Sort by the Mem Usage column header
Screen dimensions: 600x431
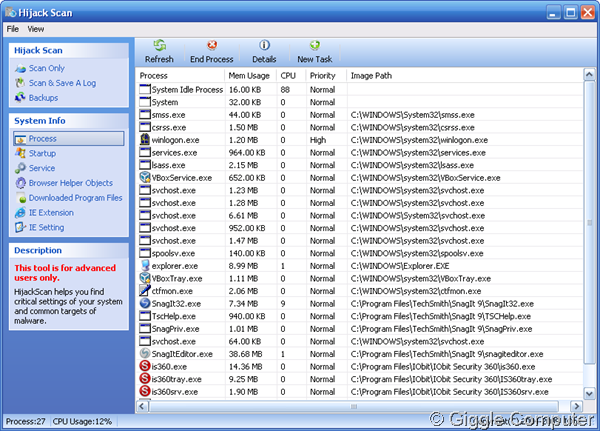coord(251,76)
